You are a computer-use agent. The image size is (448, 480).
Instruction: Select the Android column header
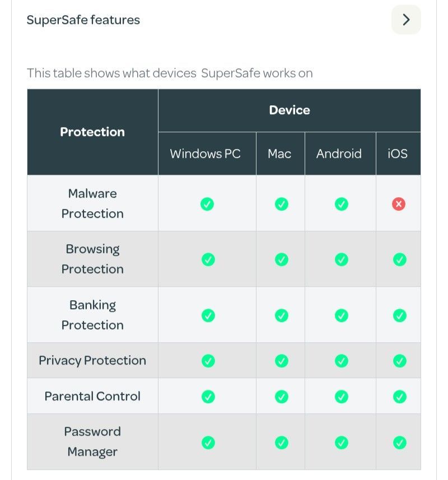[339, 153]
